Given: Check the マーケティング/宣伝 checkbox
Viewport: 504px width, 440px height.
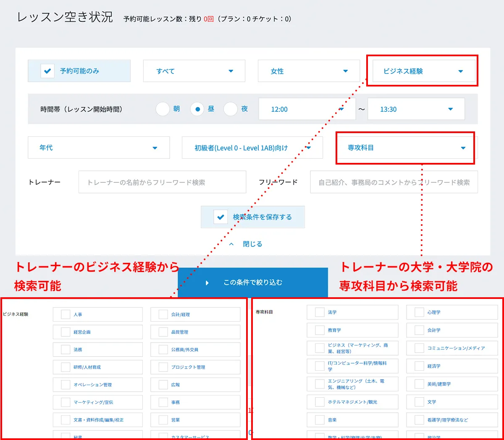Looking at the screenshot, I should click(x=66, y=402).
